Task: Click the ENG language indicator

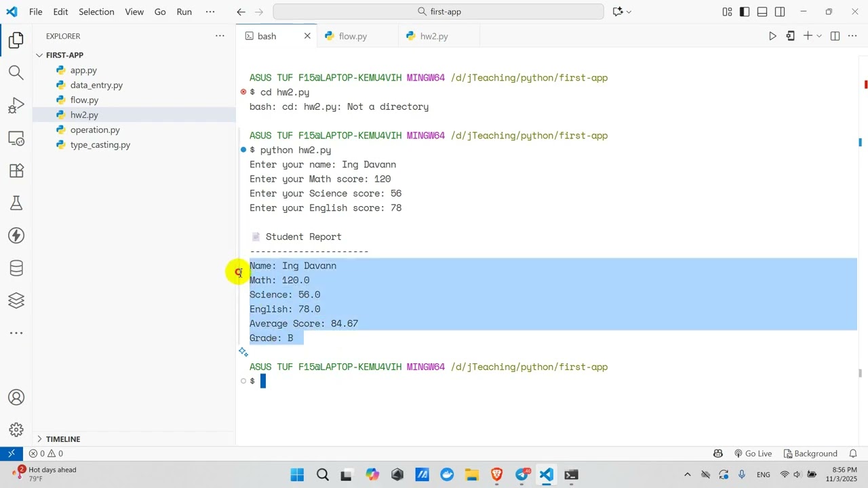Action: tap(763, 474)
